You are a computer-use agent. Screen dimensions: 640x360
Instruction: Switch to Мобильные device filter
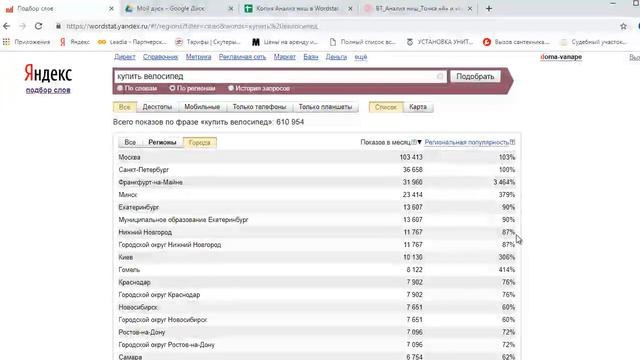pyautogui.click(x=202, y=107)
